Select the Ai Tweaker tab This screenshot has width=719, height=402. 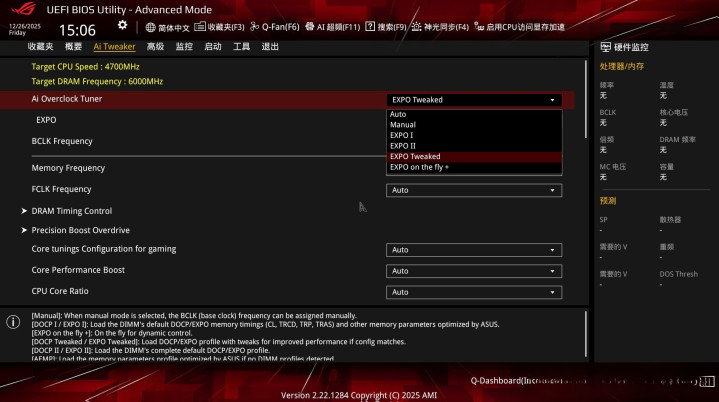114,46
